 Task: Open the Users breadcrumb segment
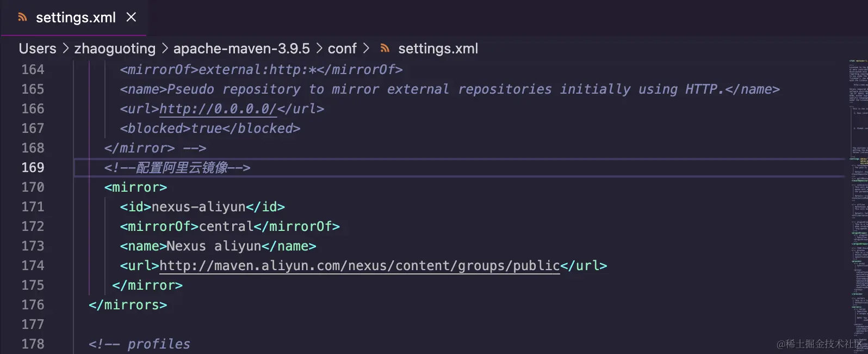[38, 48]
